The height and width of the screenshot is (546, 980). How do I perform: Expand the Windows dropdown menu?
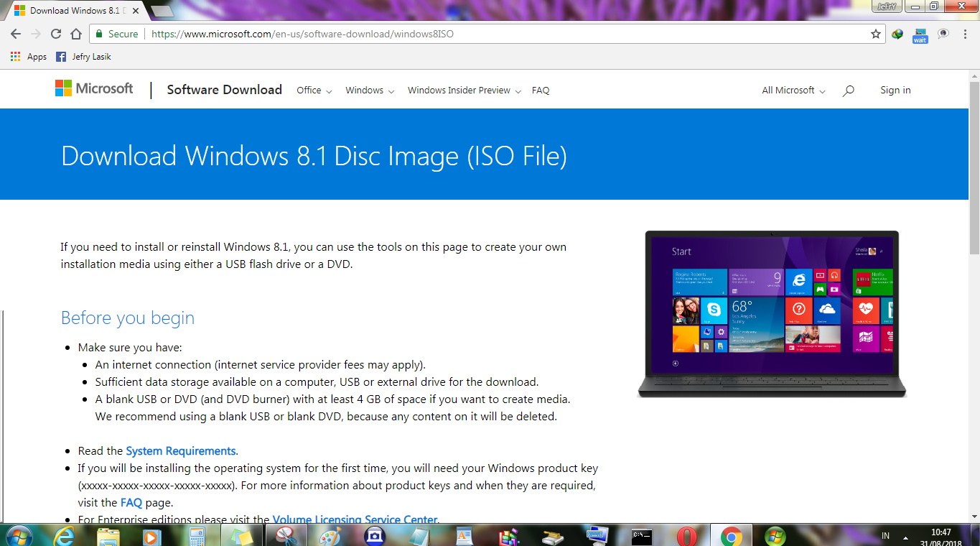pos(368,90)
